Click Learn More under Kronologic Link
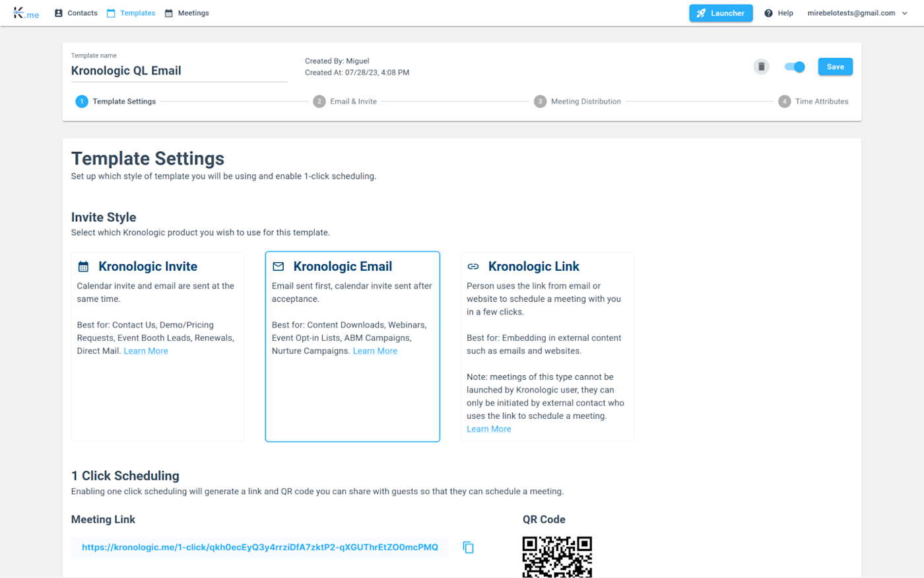924x578 pixels. click(x=489, y=429)
